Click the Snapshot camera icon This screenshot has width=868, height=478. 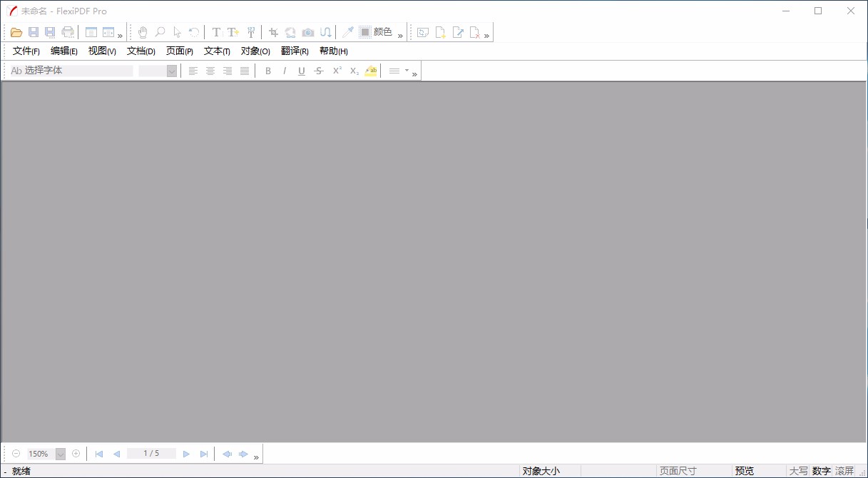[308, 32]
